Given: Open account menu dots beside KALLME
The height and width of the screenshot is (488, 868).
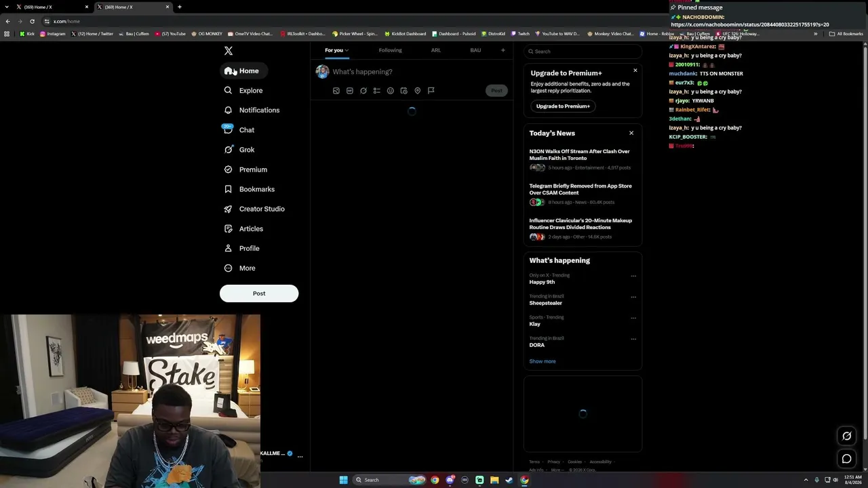Looking at the screenshot, I should click(300, 456).
